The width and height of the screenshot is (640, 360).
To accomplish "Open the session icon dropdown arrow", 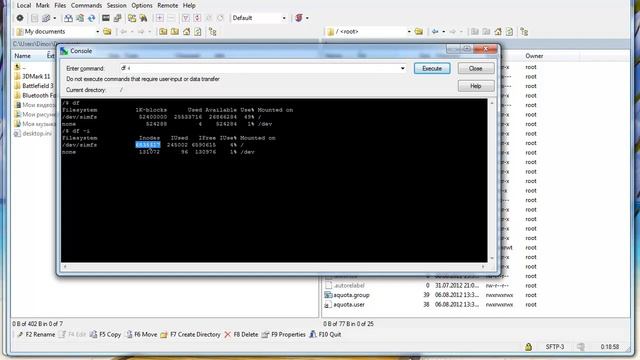I will coord(307,18).
